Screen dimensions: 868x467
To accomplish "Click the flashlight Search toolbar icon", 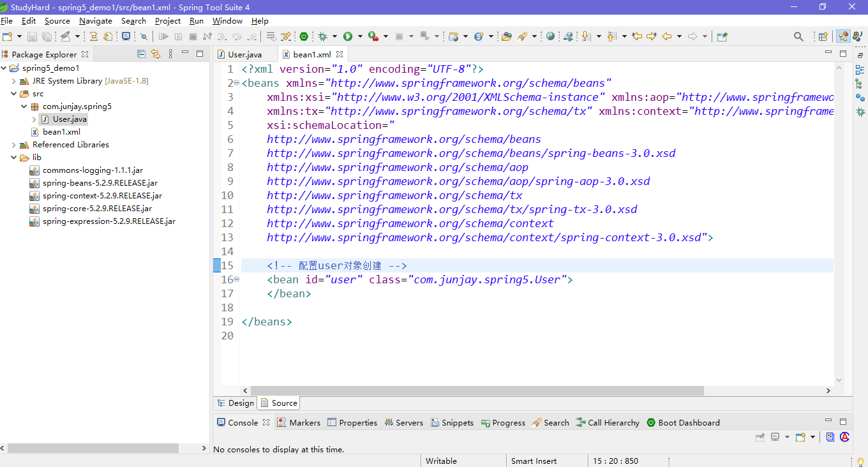I will [522, 36].
